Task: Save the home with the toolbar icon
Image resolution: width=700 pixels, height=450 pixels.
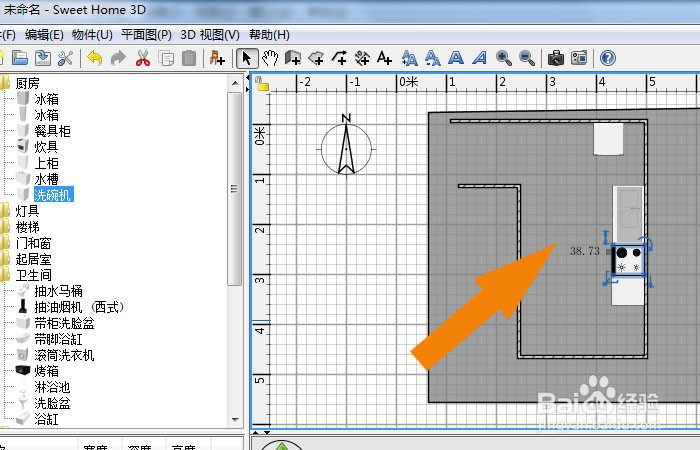Action: [43, 58]
